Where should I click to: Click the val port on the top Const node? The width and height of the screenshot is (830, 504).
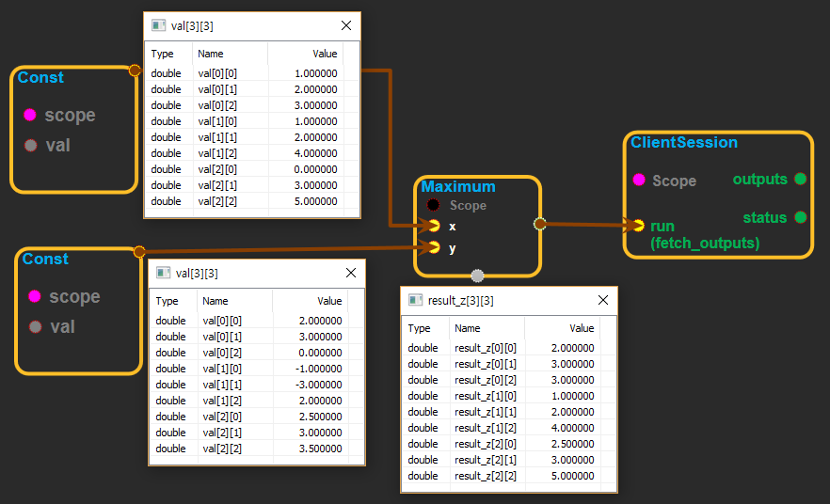click(29, 145)
